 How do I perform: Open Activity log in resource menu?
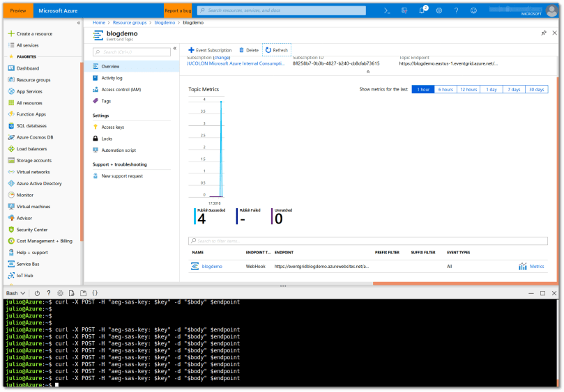click(x=112, y=78)
